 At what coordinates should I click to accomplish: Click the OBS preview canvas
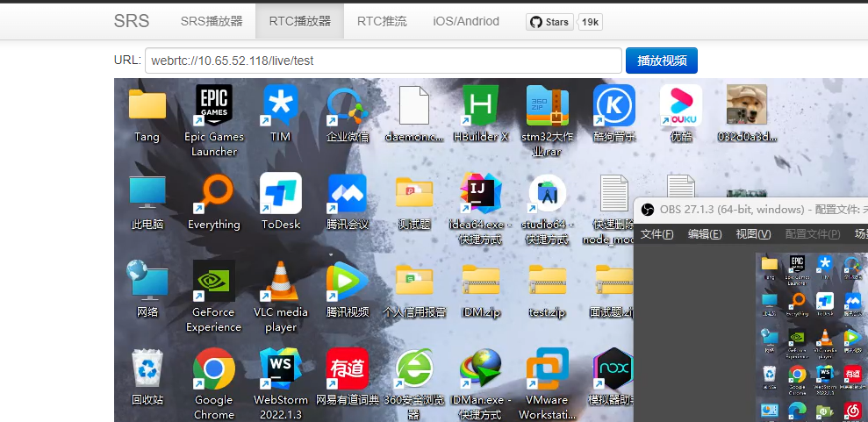pyautogui.click(x=812, y=336)
